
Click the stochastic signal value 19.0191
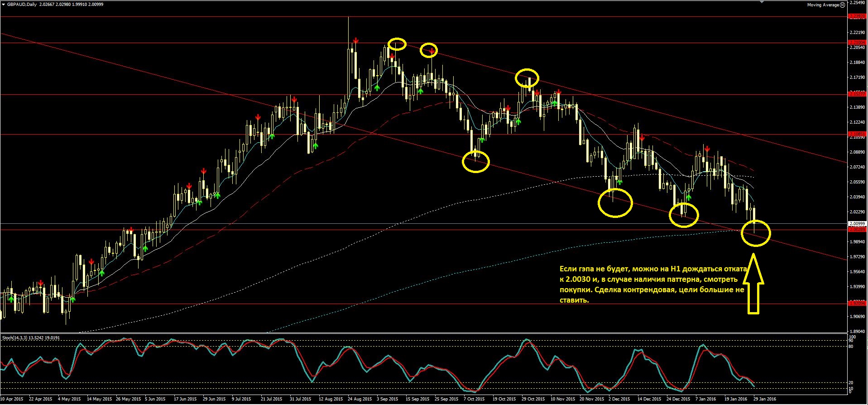tap(53, 338)
